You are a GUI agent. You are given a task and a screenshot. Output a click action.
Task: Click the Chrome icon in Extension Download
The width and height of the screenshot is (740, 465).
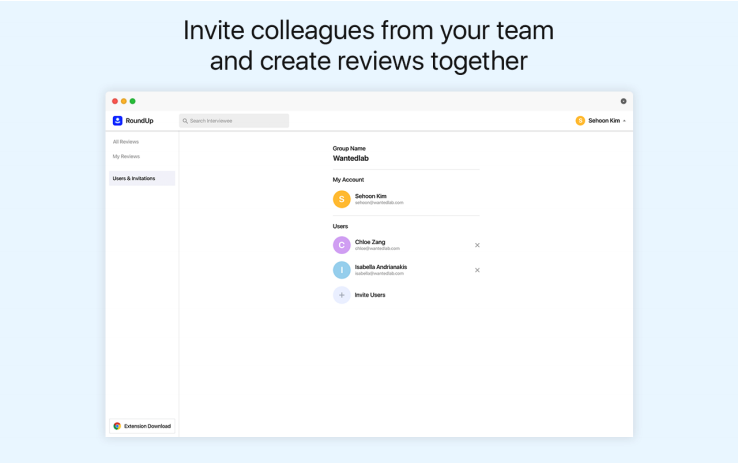[x=117, y=426]
